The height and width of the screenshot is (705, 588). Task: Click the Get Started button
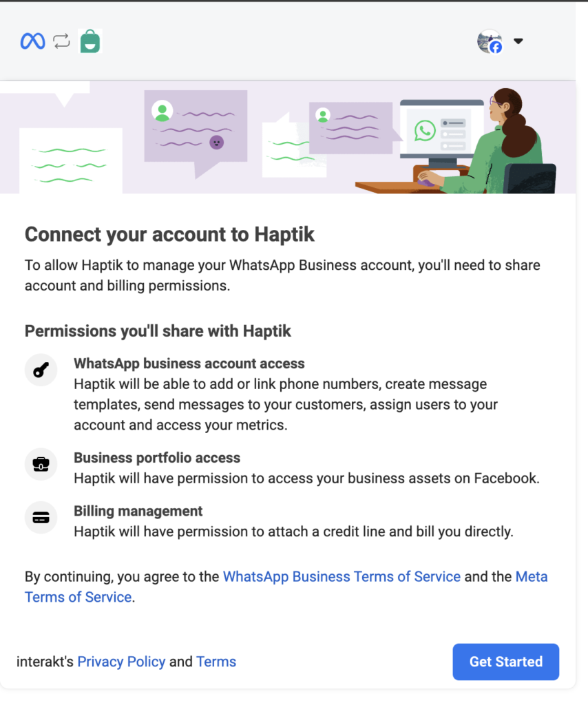pos(506,662)
